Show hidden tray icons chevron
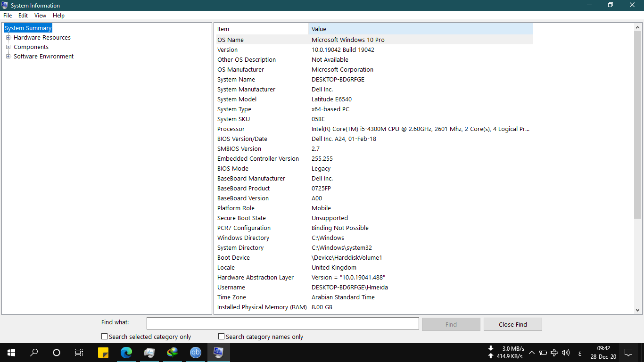The image size is (644, 362). coord(532,353)
